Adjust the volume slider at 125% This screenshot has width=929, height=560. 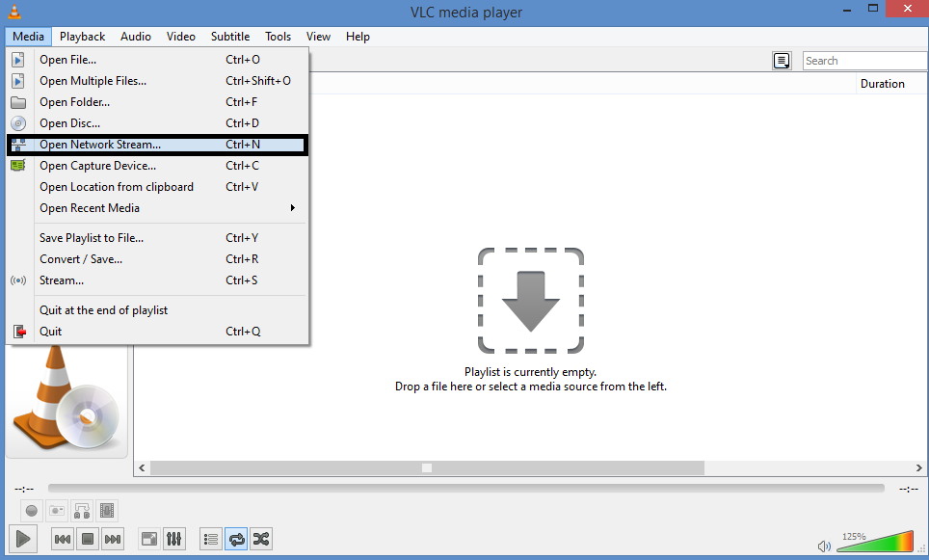tap(876, 543)
